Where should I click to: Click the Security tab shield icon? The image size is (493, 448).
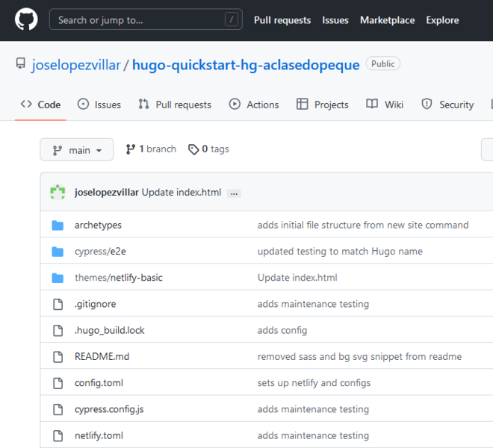(427, 104)
